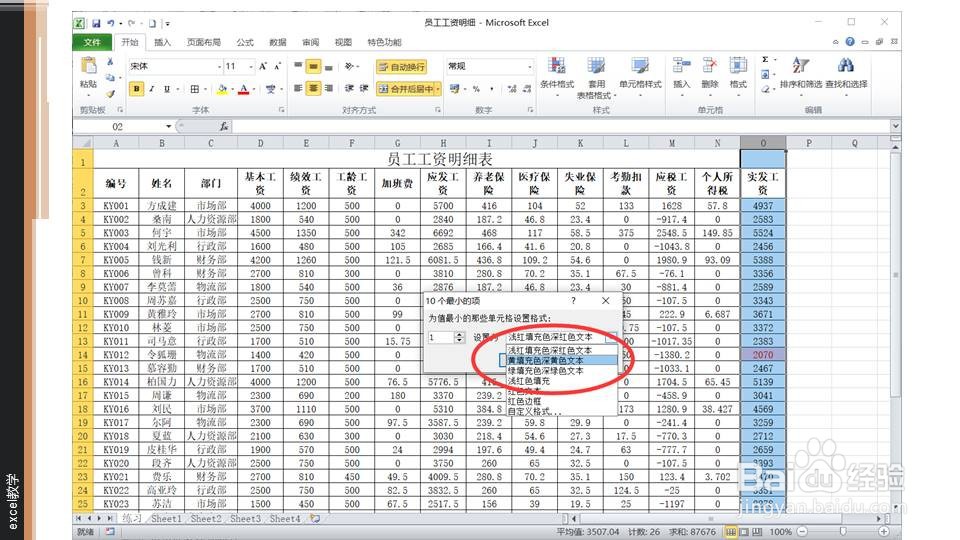960x540 pixels.
Task: Expand the Name Box dropdown arrow
Action: tap(168, 126)
